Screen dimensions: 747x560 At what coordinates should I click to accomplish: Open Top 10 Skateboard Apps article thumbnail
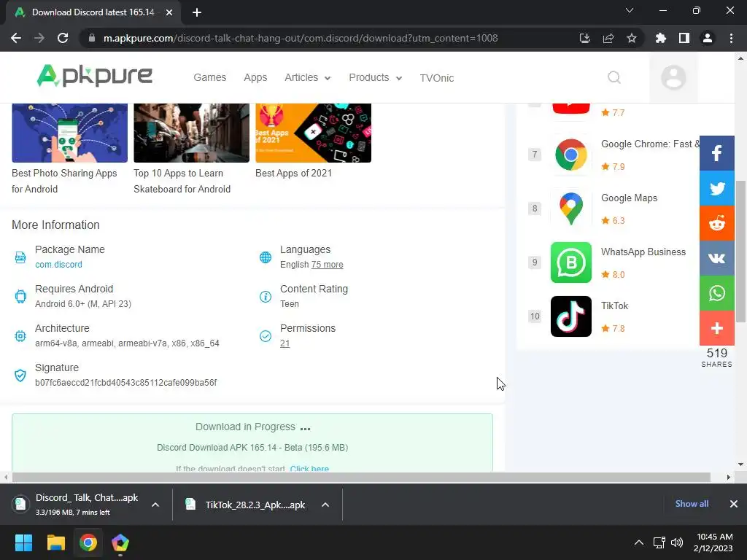point(192,133)
